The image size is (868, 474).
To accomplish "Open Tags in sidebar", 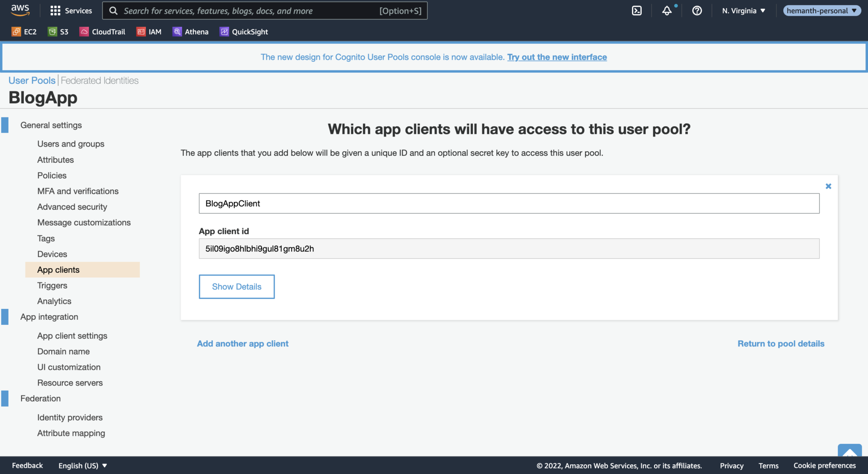I will coord(46,238).
